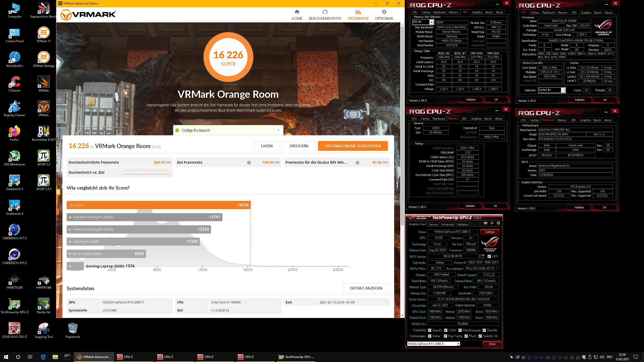Image resolution: width=644 pixels, height=362 pixels.
Task: Click the Oculus Rift framerate info icon
Action: 357,163
